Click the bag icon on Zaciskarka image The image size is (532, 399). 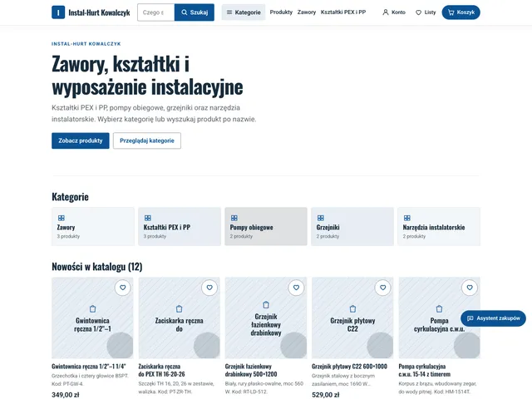click(x=180, y=308)
